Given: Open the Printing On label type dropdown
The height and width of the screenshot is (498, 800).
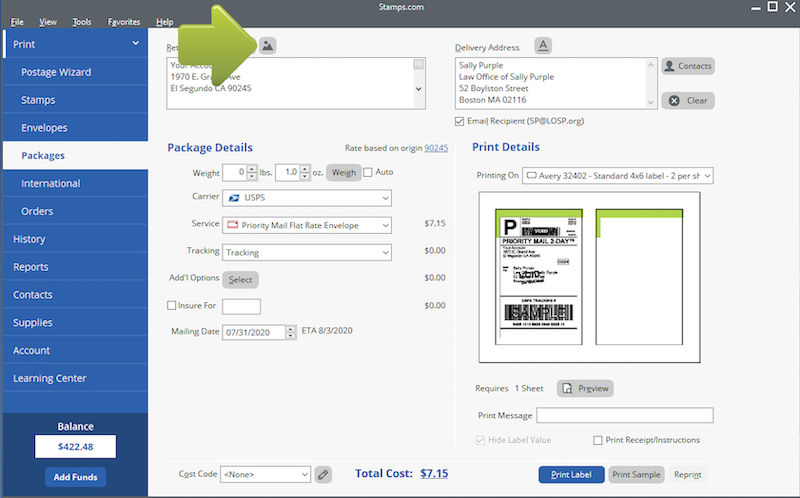Looking at the screenshot, I should click(617, 176).
